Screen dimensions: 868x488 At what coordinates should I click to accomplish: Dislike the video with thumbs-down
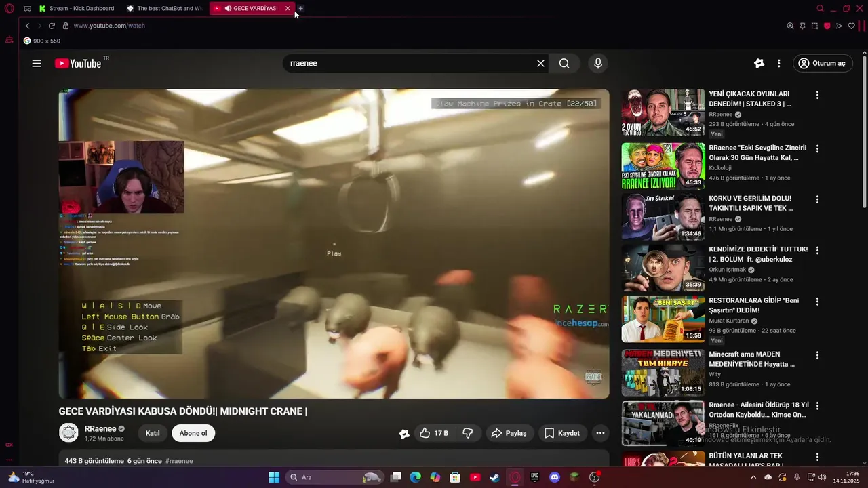(x=468, y=433)
